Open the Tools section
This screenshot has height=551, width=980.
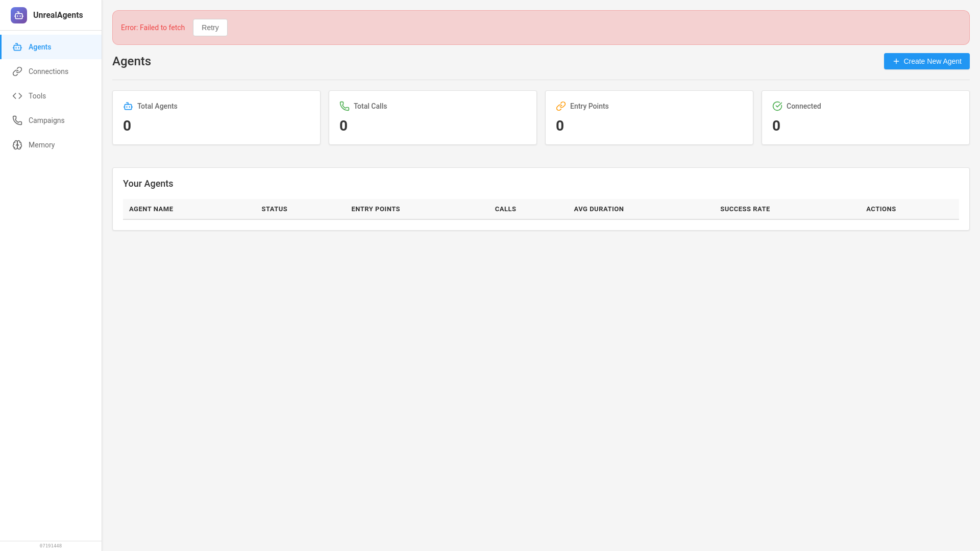coord(51,96)
